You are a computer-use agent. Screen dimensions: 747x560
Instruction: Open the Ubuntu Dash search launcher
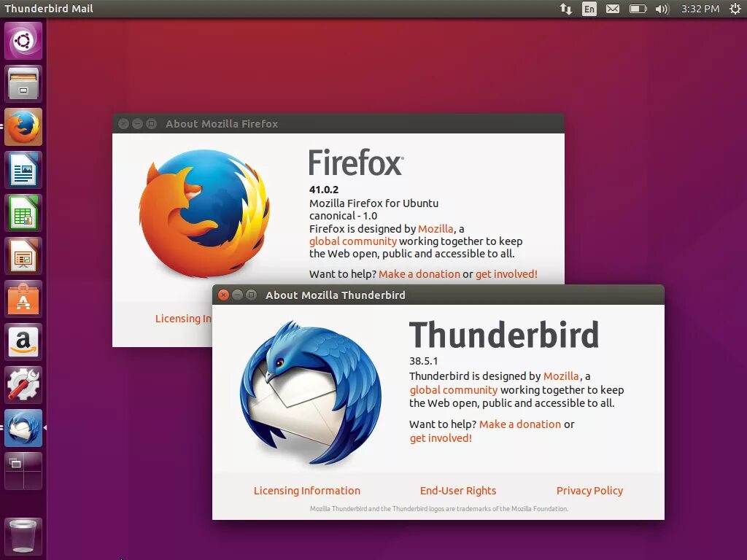click(x=23, y=41)
